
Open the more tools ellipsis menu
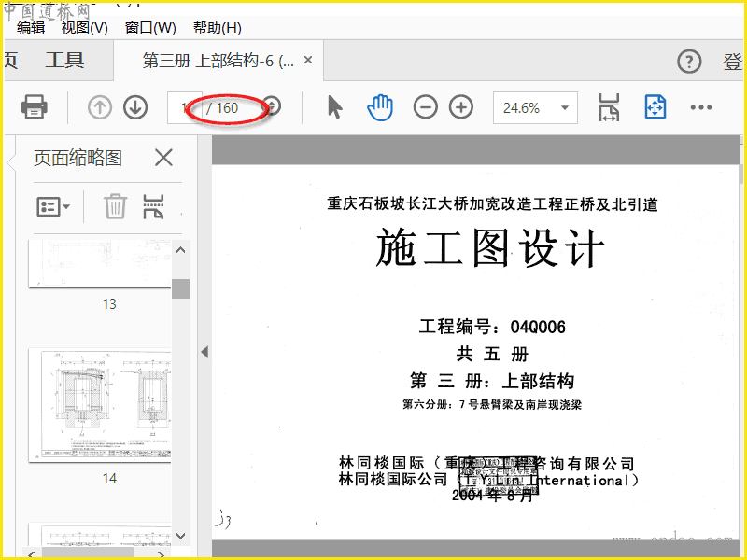click(701, 107)
